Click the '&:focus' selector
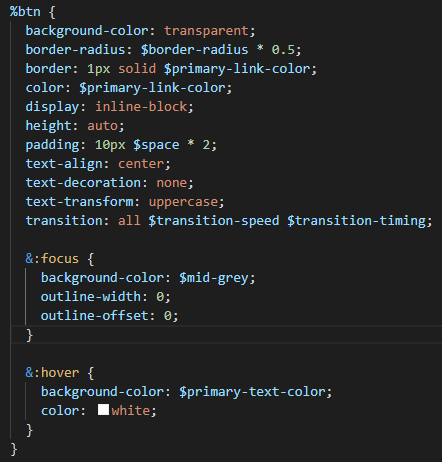The image size is (442, 462). tap(52, 259)
